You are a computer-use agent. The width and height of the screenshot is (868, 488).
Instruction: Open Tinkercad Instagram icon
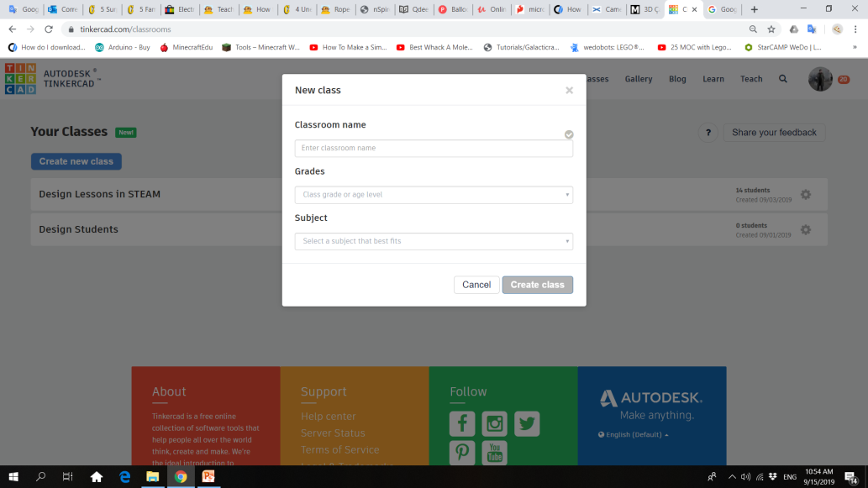coord(494,424)
